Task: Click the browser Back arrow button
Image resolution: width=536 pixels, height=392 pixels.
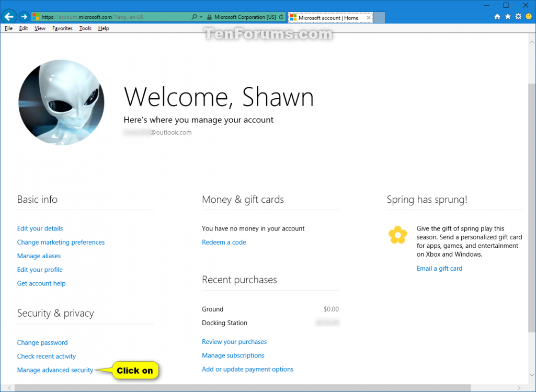Action: 9,17
